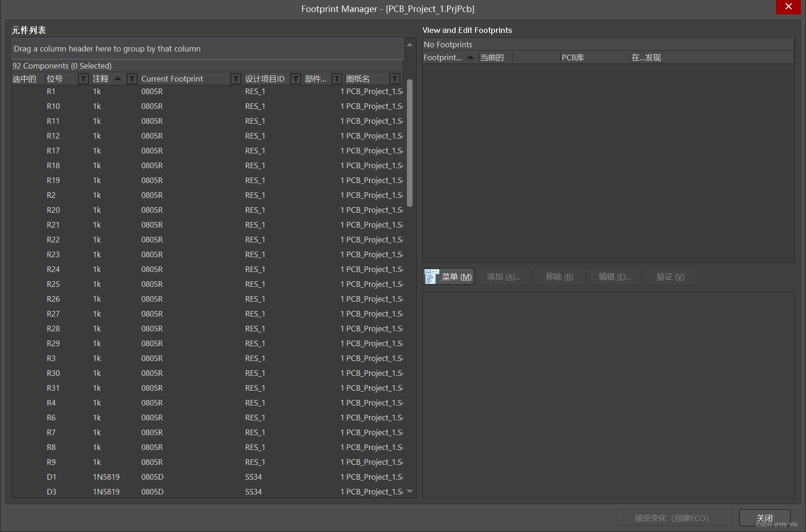This screenshot has height=532, width=806.
Task: Select component row R6
Action: (207, 418)
